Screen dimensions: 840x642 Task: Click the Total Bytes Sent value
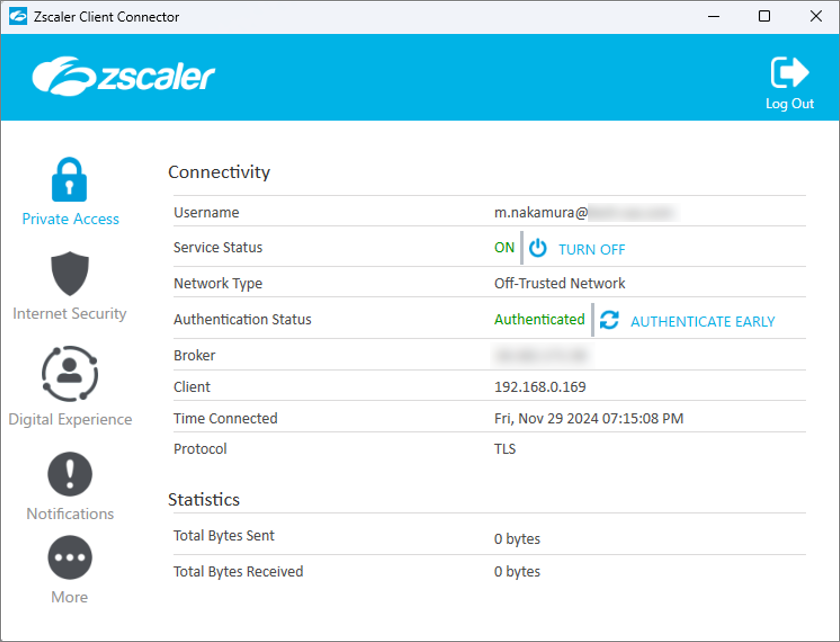[517, 539]
